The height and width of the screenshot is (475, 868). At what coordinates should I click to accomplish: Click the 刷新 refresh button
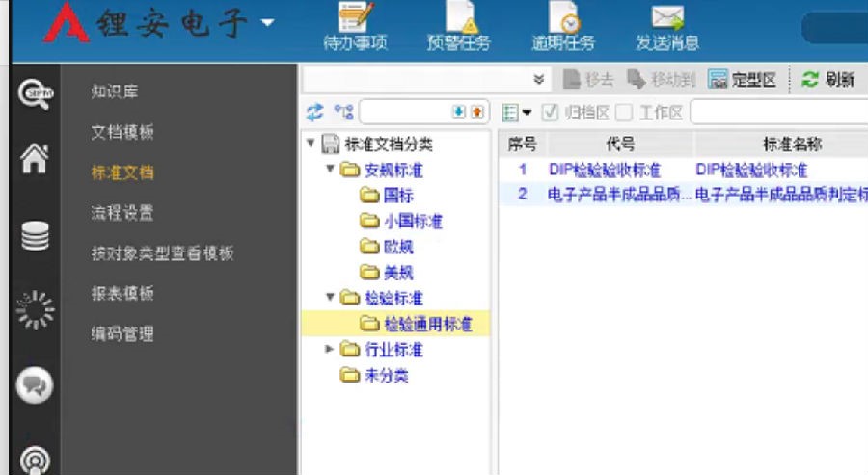click(828, 80)
